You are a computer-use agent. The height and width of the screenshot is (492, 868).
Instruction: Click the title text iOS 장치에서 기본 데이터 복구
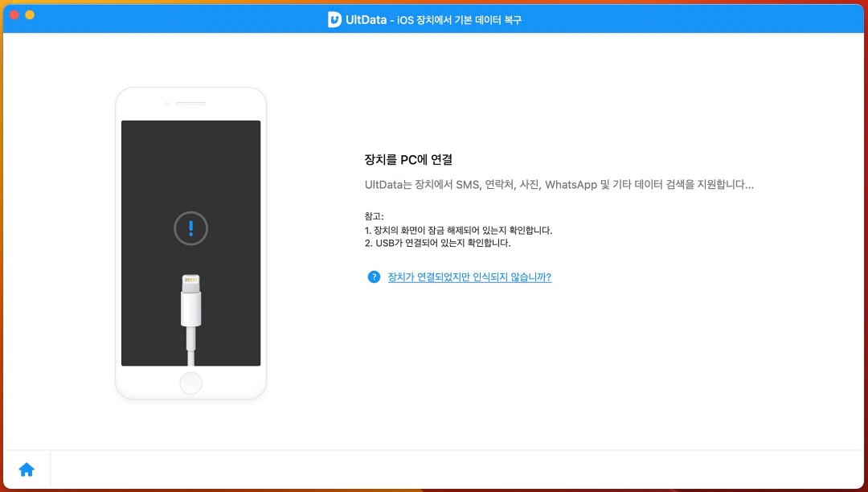pos(460,20)
